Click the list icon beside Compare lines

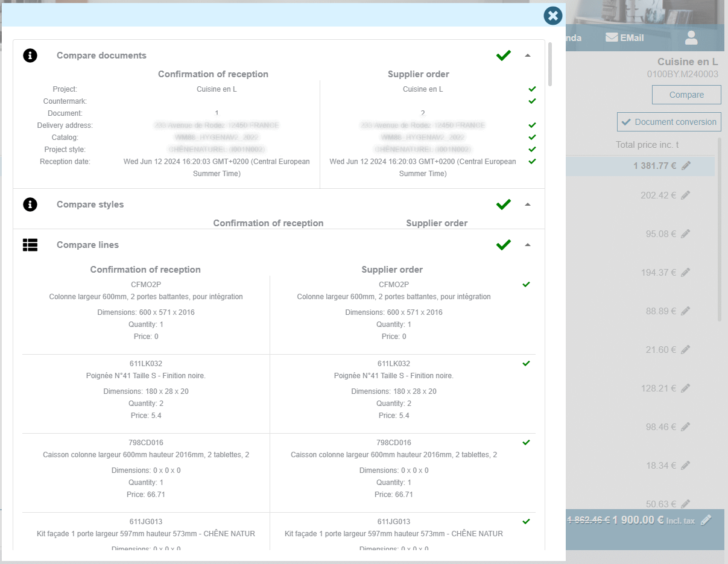(x=30, y=245)
